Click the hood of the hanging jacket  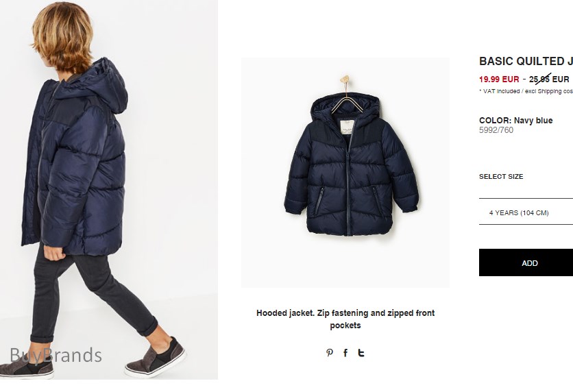pos(345,108)
